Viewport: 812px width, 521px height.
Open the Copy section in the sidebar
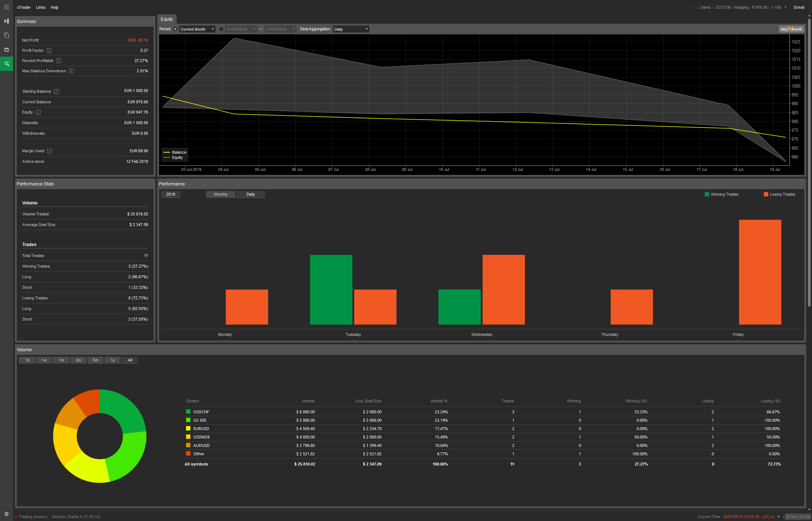click(x=7, y=35)
